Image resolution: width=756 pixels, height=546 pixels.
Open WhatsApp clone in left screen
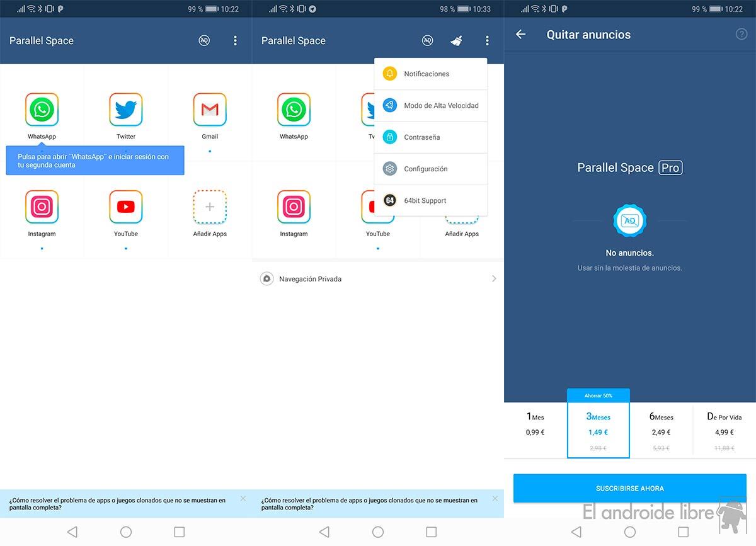(42, 110)
